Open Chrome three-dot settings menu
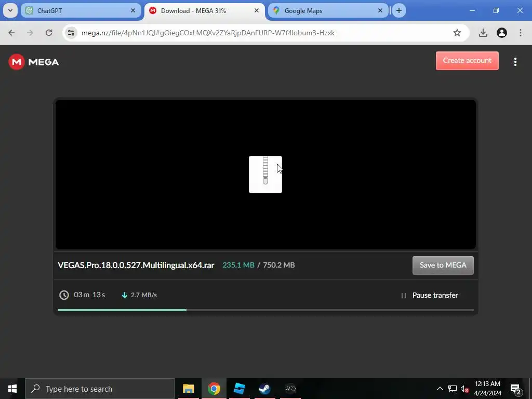Viewport: 532px width, 399px height. (520, 33)
